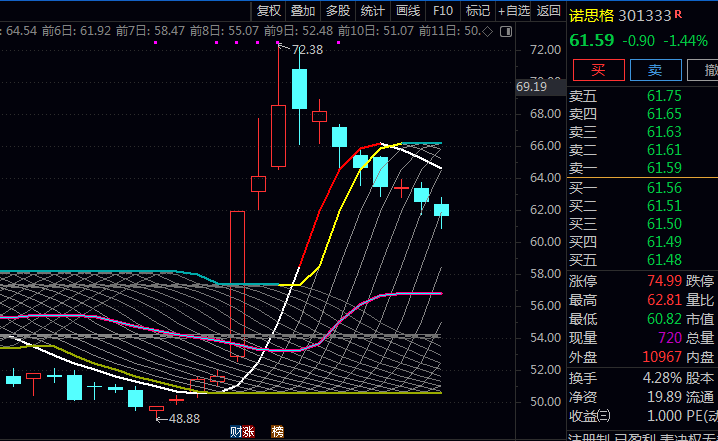Open the 叠加 overlay option
The image size is (718, 441).
[303, 11]
